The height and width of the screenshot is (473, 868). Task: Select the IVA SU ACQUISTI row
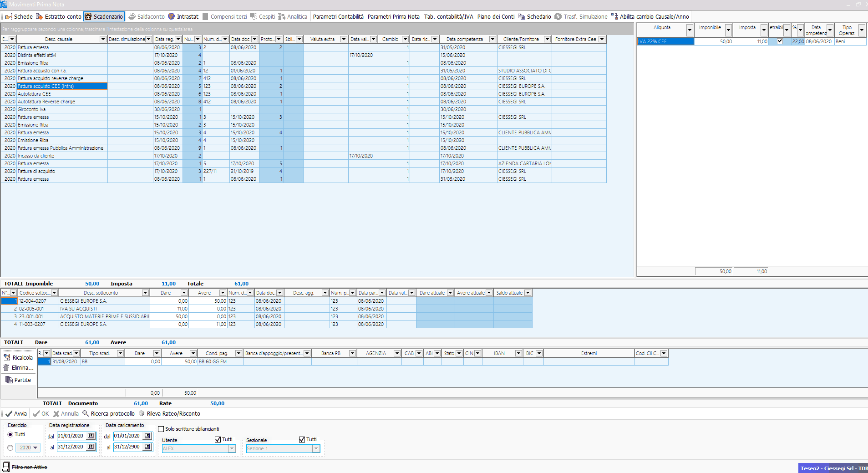[x=266, y=309]
